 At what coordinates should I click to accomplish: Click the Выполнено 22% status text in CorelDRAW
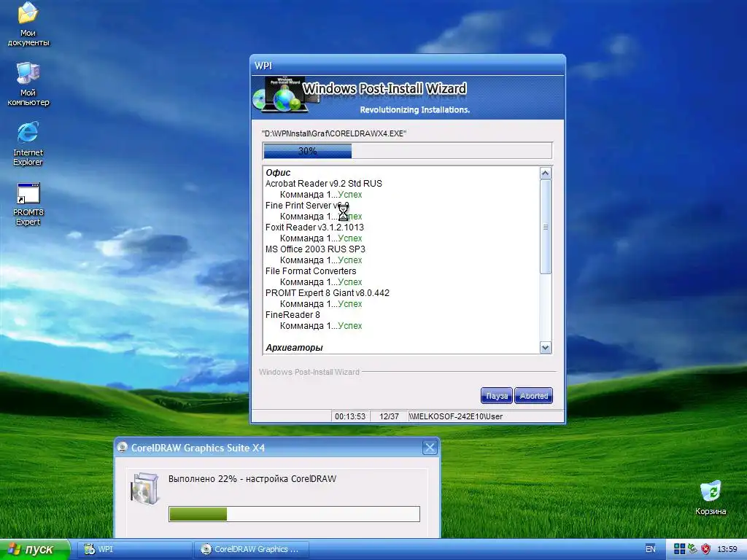(252, 478)
